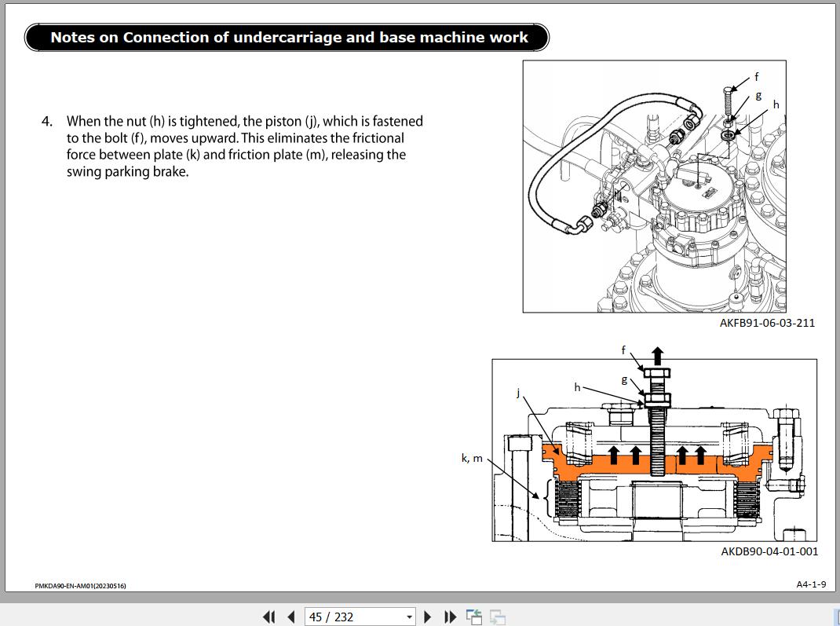Click figure caption AKDB90-04-01-001
Viewport: 840px width, 626px height.
pos(769,551)
